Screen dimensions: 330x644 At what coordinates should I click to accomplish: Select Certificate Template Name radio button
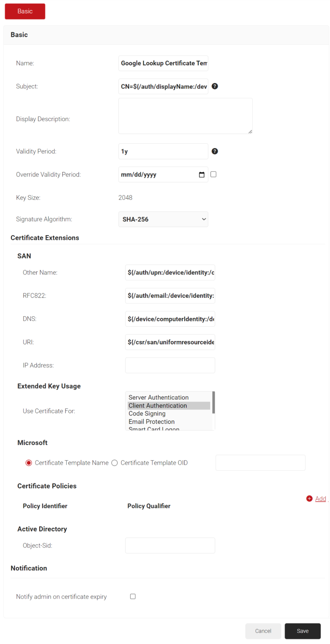29,463
